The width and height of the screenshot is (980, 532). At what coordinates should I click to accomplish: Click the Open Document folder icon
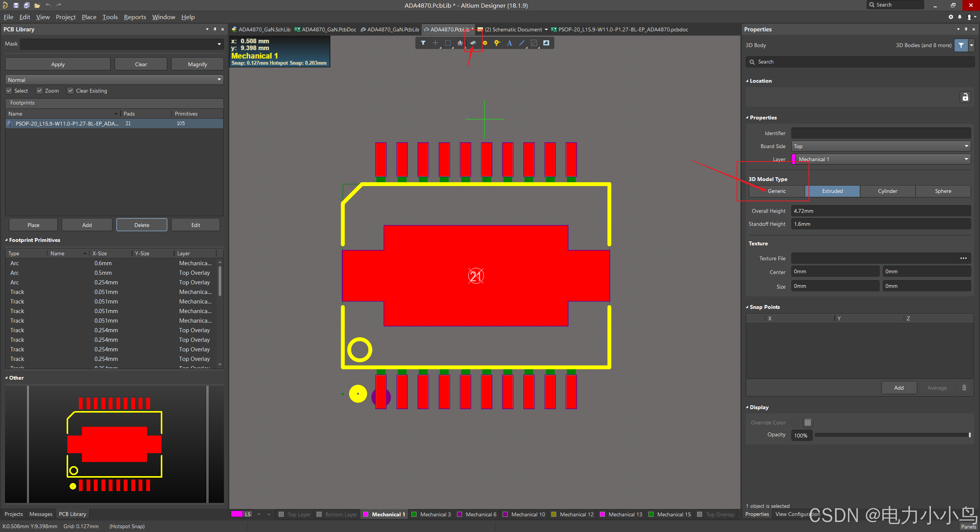point(37,5)
